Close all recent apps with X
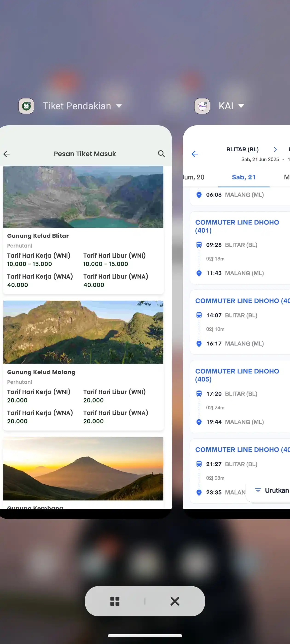 (x=175, y=601)
